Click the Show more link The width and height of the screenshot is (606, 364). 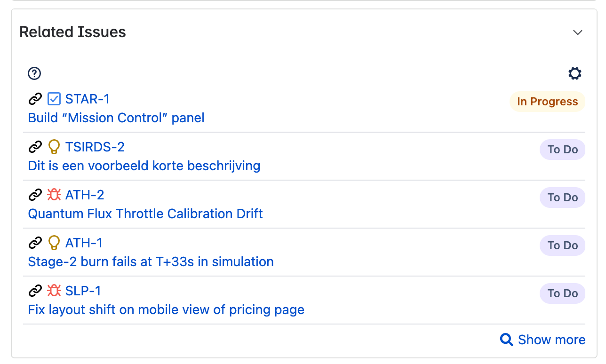pos(551,340)
